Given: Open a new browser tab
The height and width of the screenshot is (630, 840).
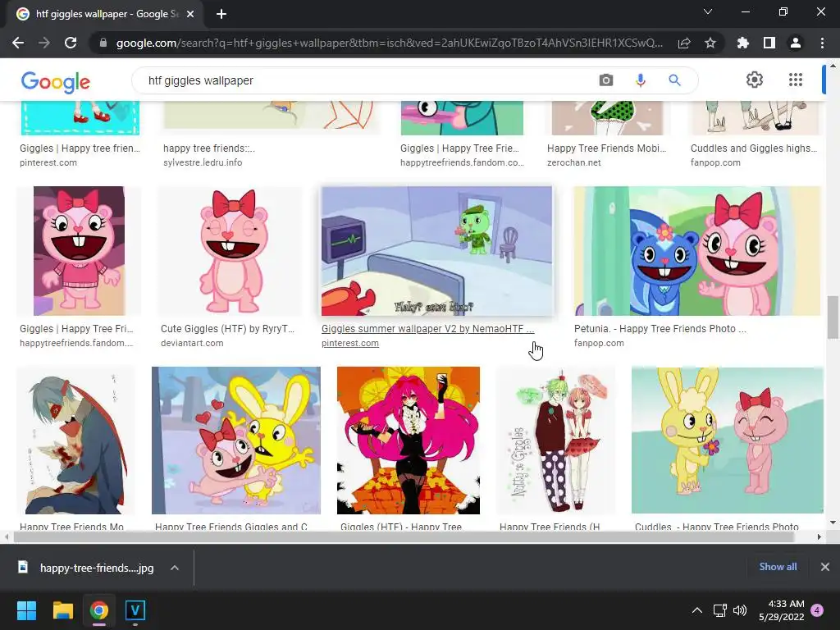Looking at the screenshot, I should [221, 14].
